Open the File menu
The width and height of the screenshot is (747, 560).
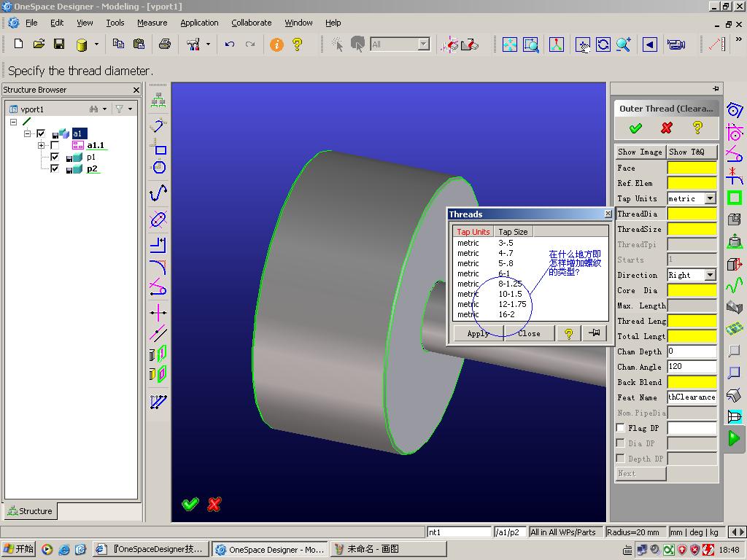(31, 23)
